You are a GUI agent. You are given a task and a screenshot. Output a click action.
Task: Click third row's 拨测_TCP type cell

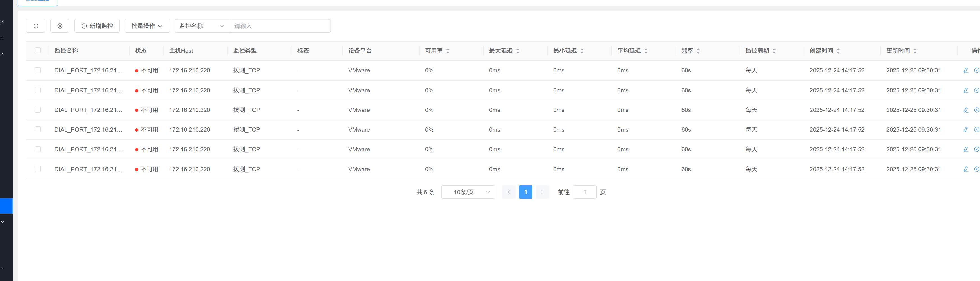coord(247,110)
